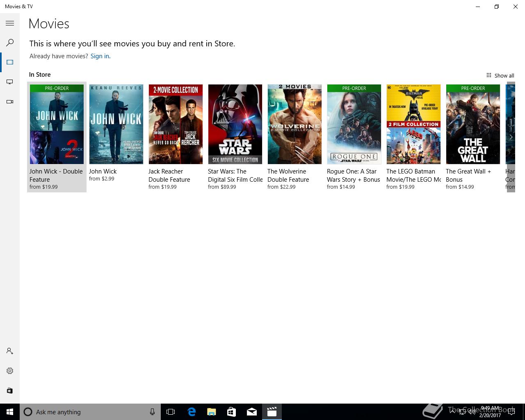
Task: Click the Cortana 'Ask me anything' search box
Action: [90, 412]
